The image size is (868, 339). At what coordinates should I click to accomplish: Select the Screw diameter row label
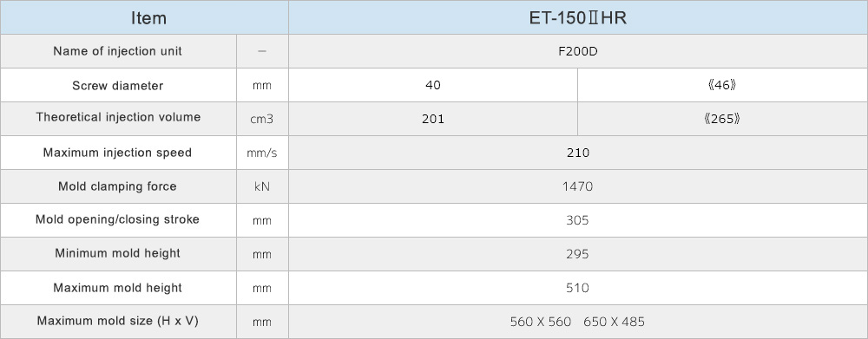tap(118, 86)
